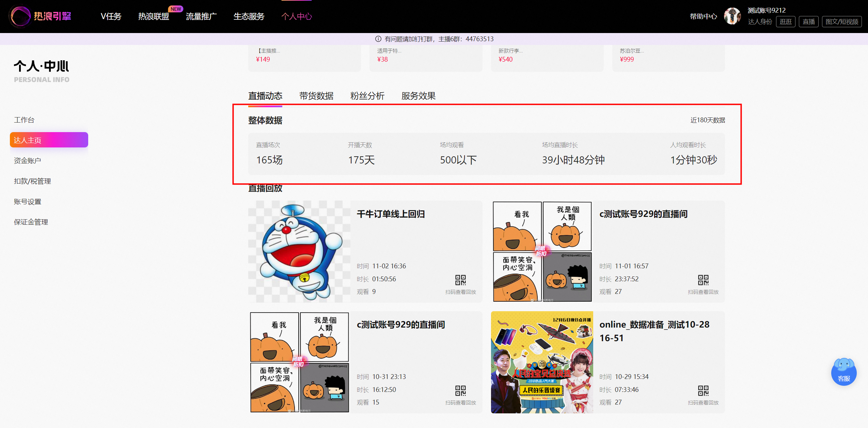This screenshot has height=428, width=868.
Task: Click the info icon beside the DingTalk group notice
Action: (x=378, y=39)
